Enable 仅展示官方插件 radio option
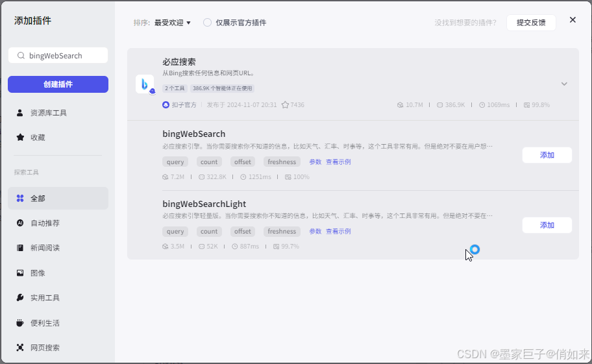Viewport: 592px width, 364px height. pyautogui.click(x=207, y=23)
